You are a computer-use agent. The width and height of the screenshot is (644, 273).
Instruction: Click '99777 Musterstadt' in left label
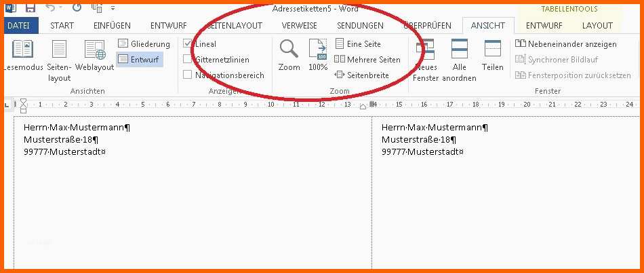pos(65,152)
